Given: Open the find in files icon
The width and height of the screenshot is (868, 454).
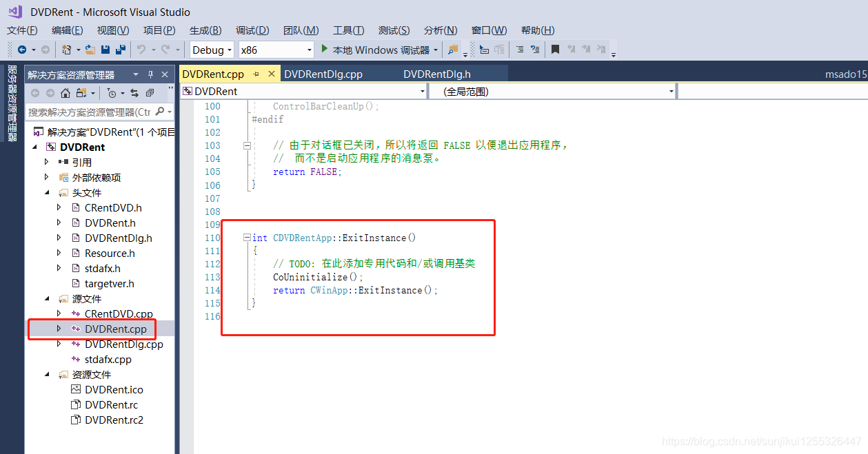Looking at the screenshot, I should (453, 50).
